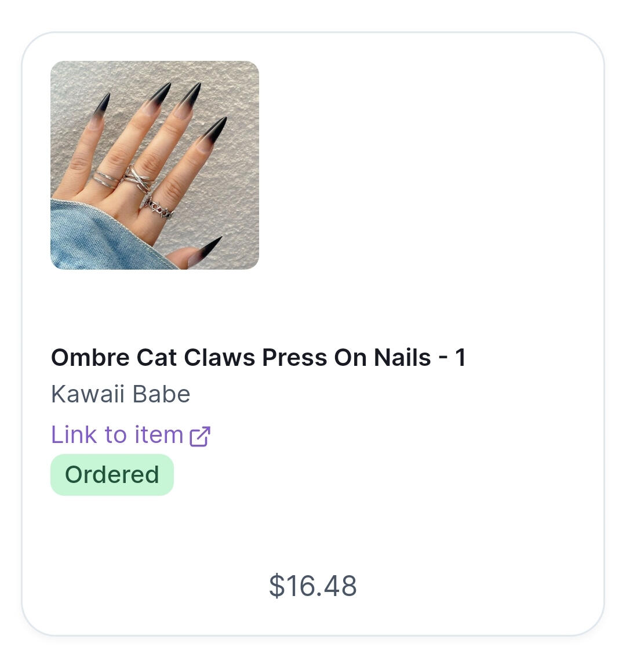Screen dimensions: 626x672
Task: Click the crisscross silver ring in photo
Action: pyautogui.click(x=137, y=178)
